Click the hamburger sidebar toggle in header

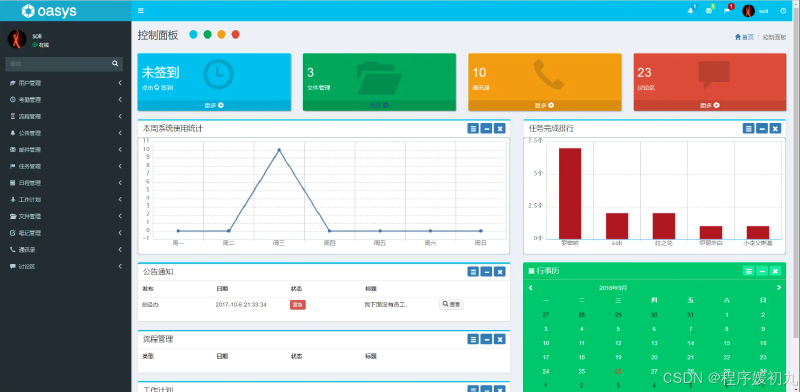(x=141, y=11)
